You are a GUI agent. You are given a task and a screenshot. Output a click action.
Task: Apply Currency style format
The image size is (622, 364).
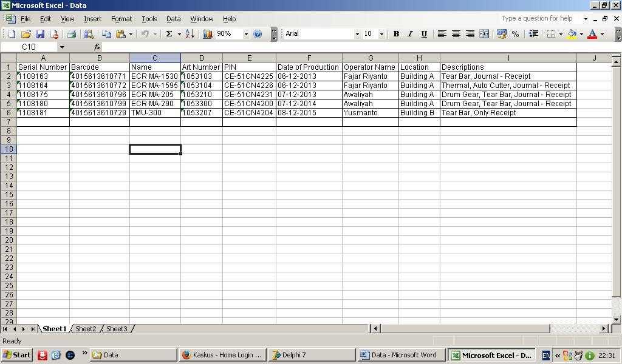(501, 34)
